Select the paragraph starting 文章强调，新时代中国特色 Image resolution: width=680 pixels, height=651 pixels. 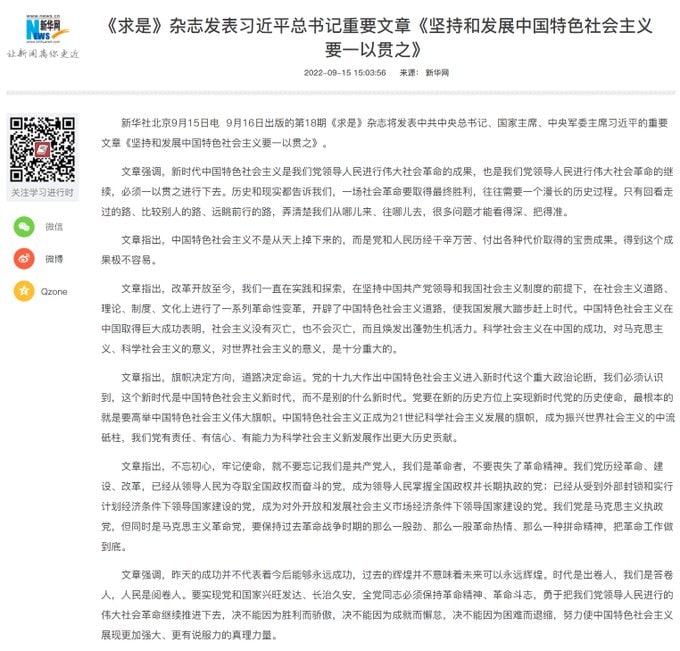coord(387,192)
